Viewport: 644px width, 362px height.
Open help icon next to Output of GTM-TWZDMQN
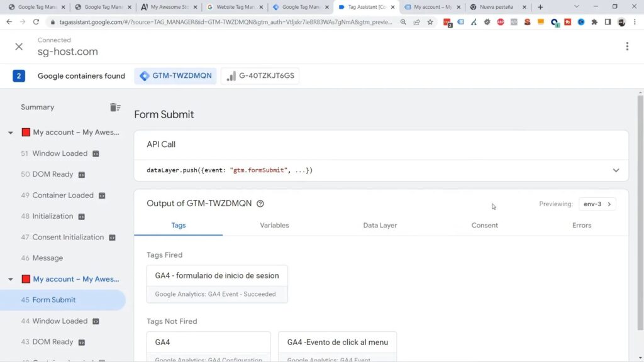tap(260, 204)
